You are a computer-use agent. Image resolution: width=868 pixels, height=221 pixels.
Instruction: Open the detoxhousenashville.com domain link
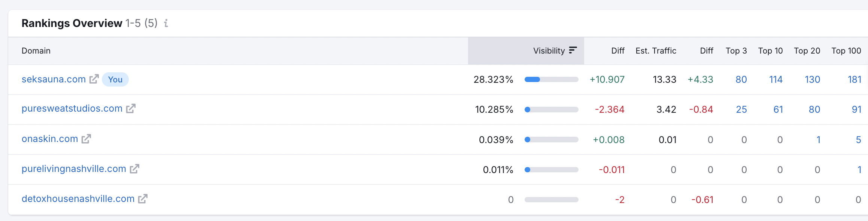tap(78, 199)
